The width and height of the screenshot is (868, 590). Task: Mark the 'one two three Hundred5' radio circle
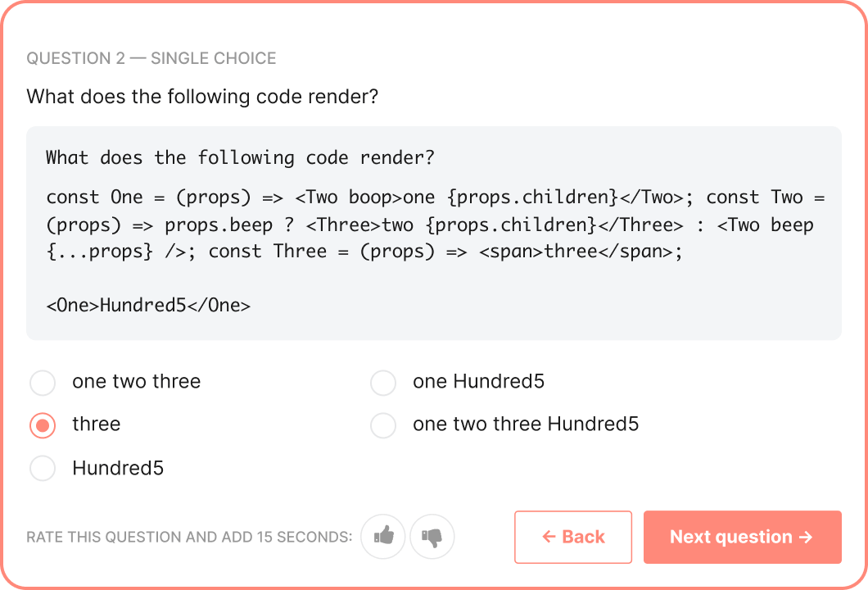[x=383, y=424]
